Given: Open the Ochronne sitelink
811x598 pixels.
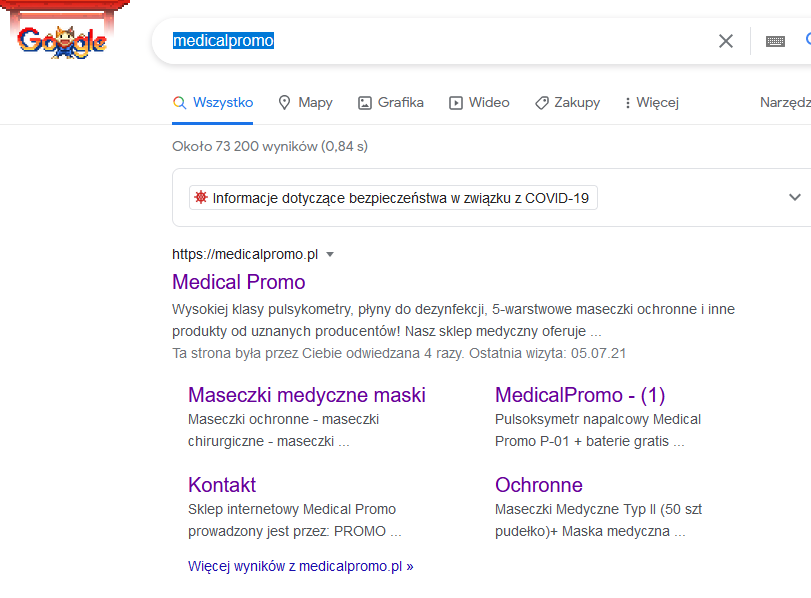Looking at the screenshot, I should [x=538, y=485].
